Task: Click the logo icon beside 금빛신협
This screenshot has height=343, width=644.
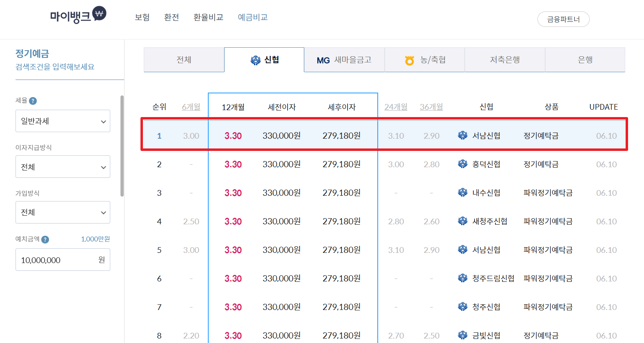Action: coord(463,335)
